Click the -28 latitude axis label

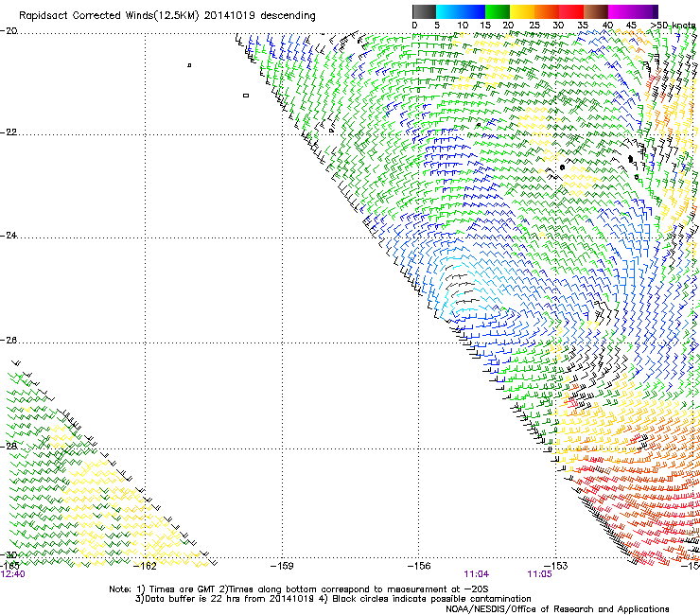click(x=9, y=447)
